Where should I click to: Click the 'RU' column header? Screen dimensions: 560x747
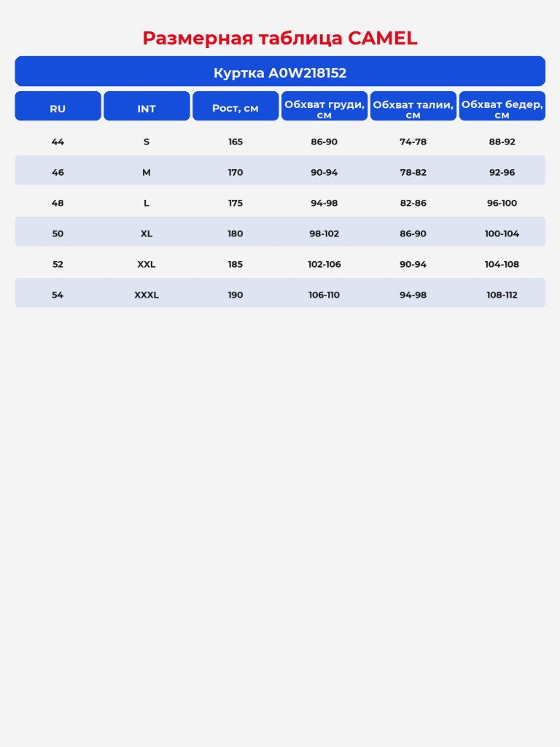click(x=58, y=107)
